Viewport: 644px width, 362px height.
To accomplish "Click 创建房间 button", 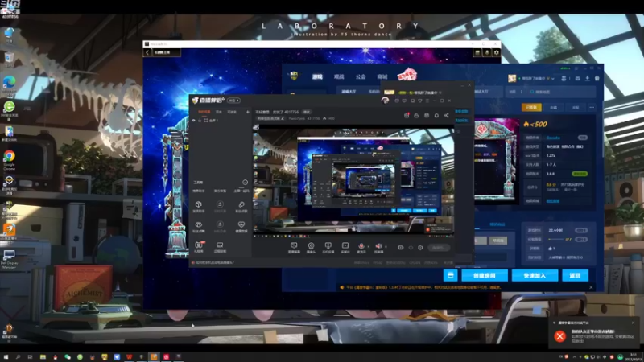I will click(x=485, y=275).
